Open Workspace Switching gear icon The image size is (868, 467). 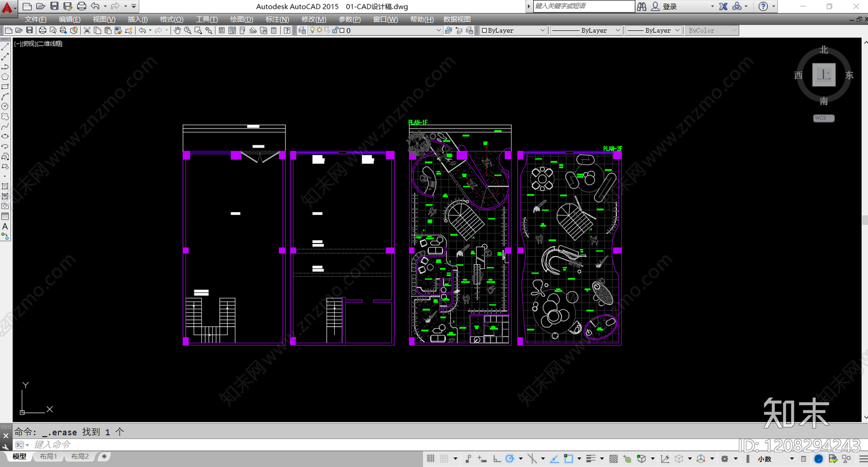[x=724, y=459]
